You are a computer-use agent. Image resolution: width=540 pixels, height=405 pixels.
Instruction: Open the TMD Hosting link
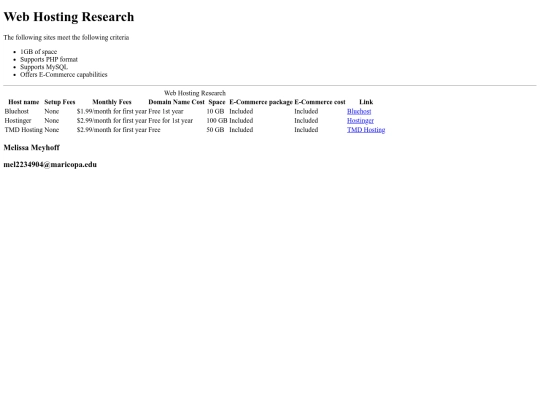(x=366, y=130)
